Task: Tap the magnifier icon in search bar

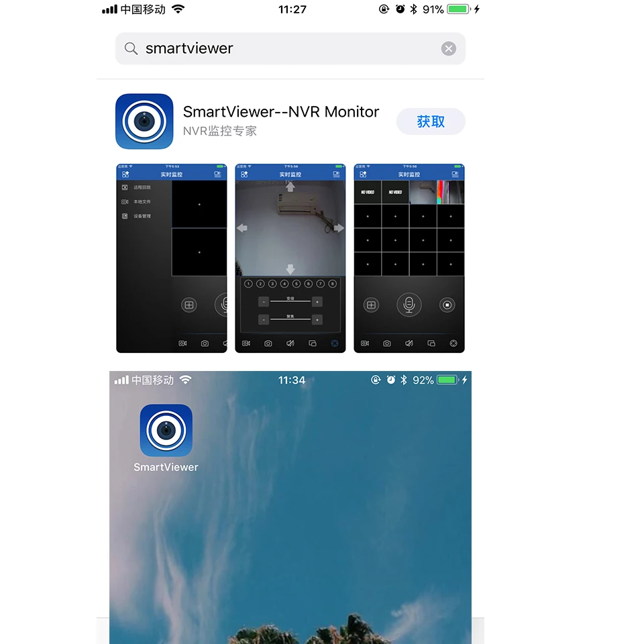Action: [131, 48]
